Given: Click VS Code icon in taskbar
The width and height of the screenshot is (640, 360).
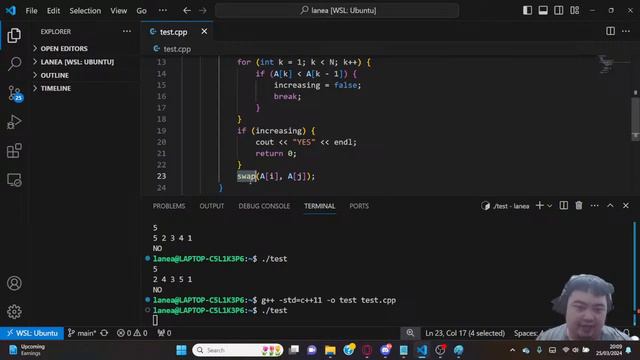Looking at the screenshot, I should (422, 350).
